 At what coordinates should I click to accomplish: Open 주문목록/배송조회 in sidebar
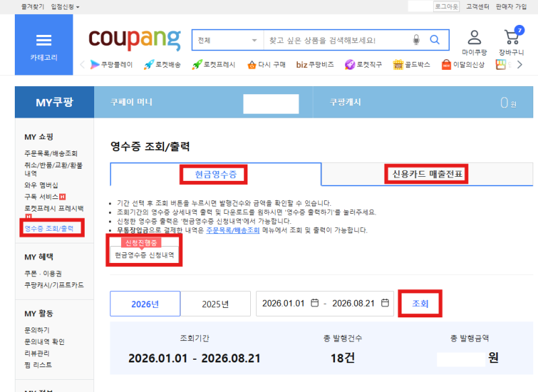coord(51,153)
